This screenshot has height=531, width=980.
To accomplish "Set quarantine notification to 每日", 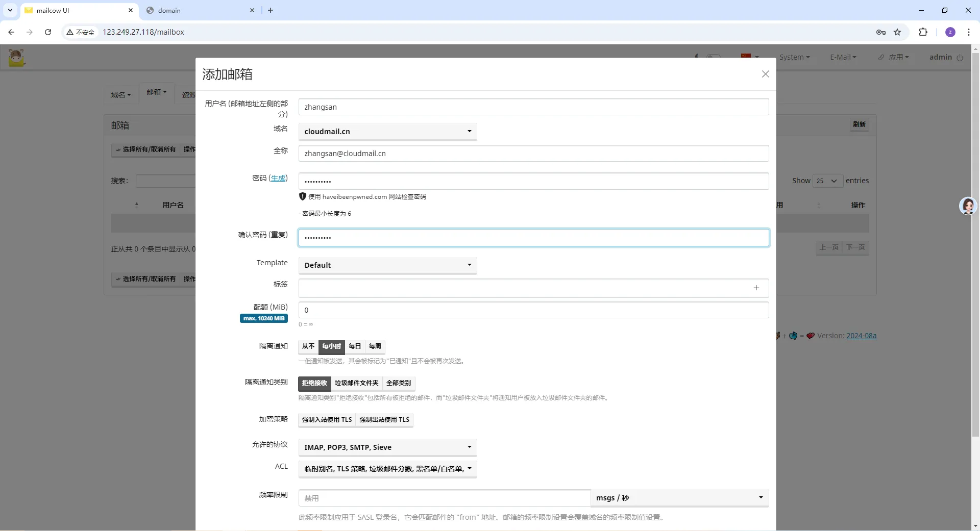I will pos(355,346).
